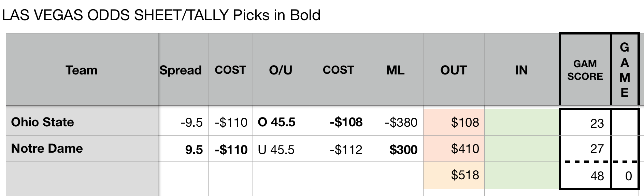Click the total score 48 cell
Image resolution: width=644 pixels, height=196 pixels.
pyautogui.click(x=585, y=176)
